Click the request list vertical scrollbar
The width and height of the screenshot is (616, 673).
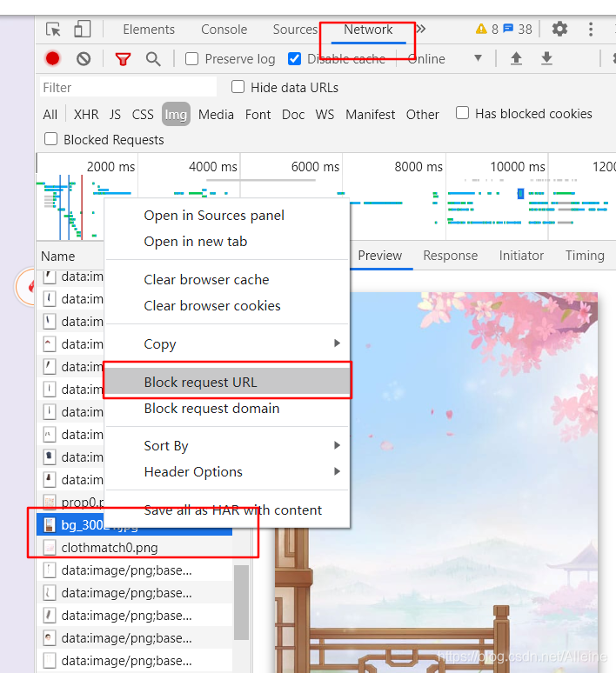(241, 602)
